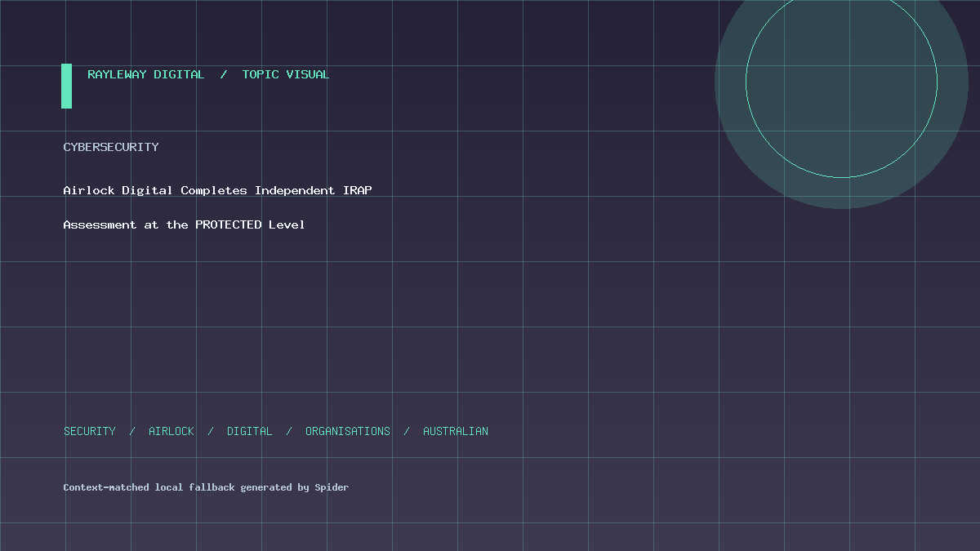Viewport: 980px width, 551px height.
Task: Select the CYBERSECURITY category label
Action: coord(111,147)
